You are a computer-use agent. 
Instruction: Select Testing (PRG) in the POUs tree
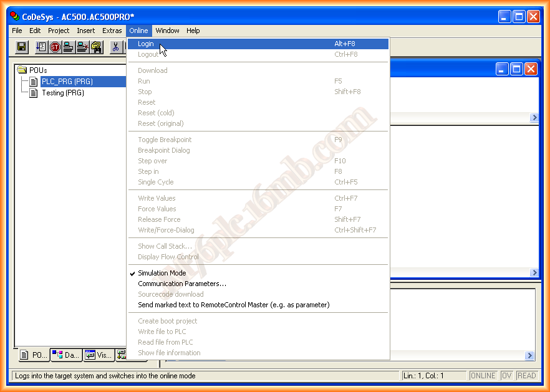click(62, 93)
